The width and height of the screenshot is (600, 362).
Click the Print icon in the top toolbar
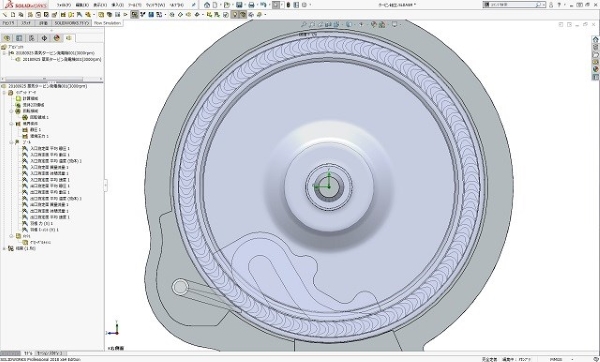251,5
